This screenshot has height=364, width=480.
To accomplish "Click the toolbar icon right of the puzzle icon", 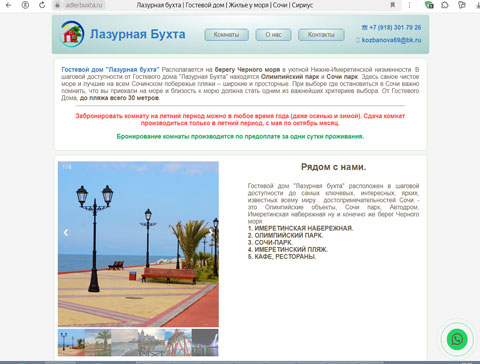I will [462, 5].
